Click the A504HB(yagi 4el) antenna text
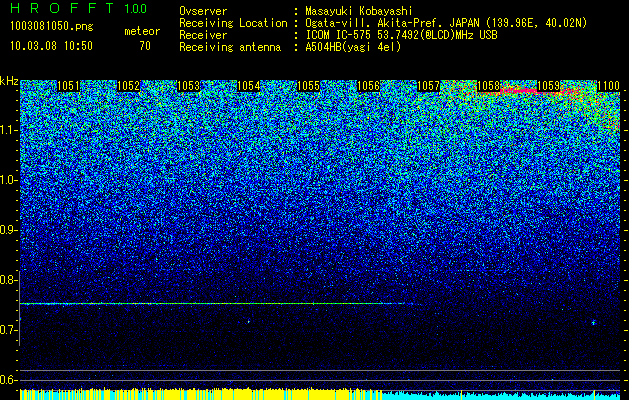The width and height of the screenshot is (629, 400). tap(353, 47)
